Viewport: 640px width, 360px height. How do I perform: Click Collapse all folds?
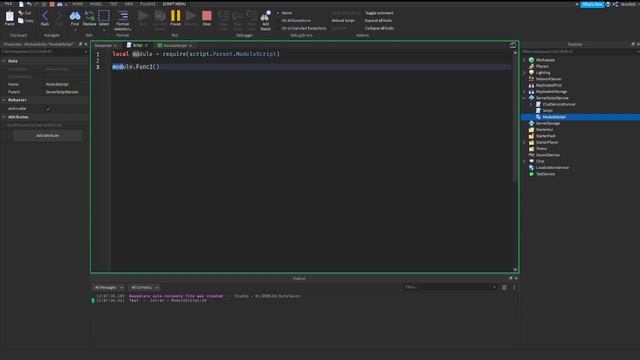point(379,28)
